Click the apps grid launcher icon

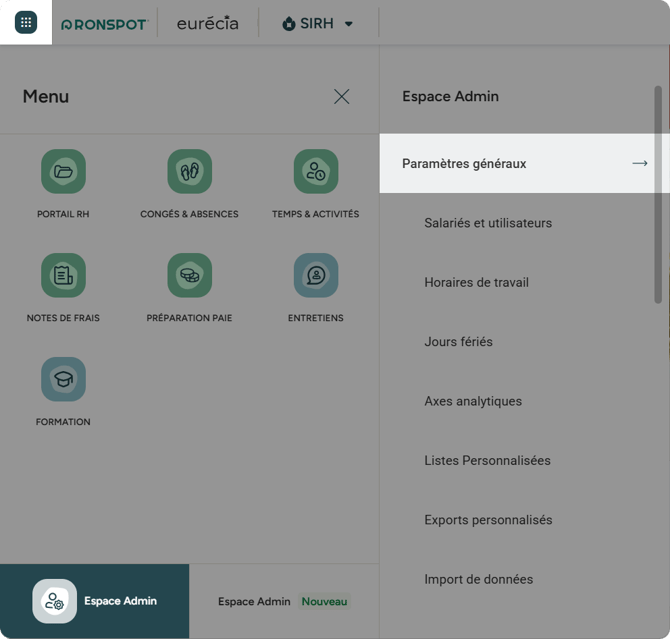tap(26, 23)
